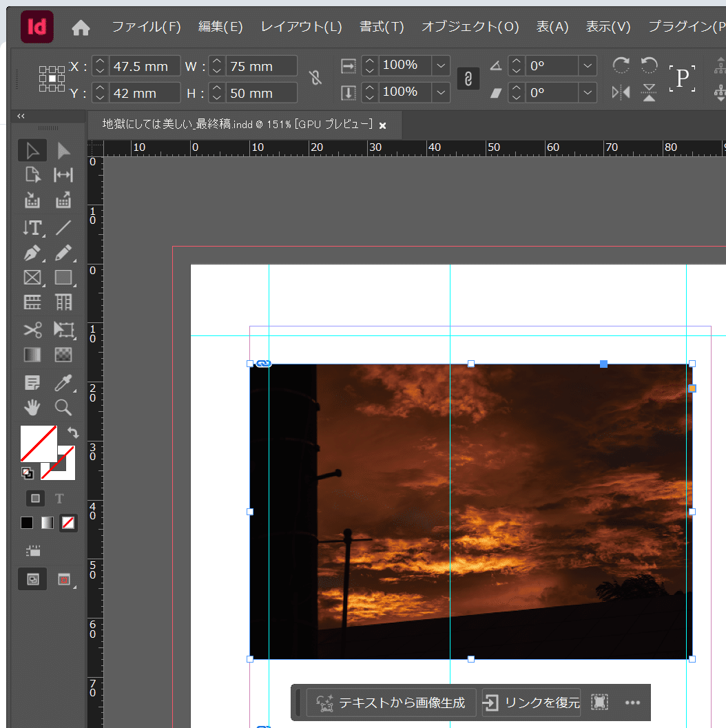The width and height of the screenshot is (726, 728).
Task: Select the Eyedropper tool
Action: click(x=63, y=382)
